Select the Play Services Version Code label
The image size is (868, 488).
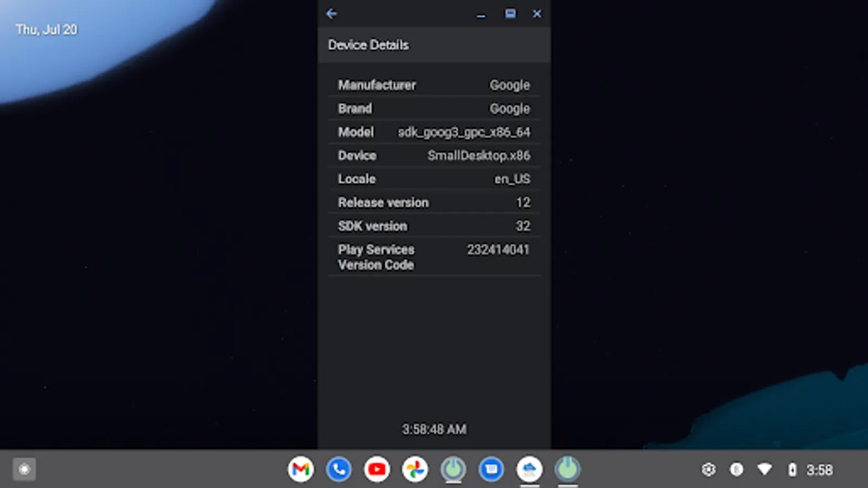376,257
